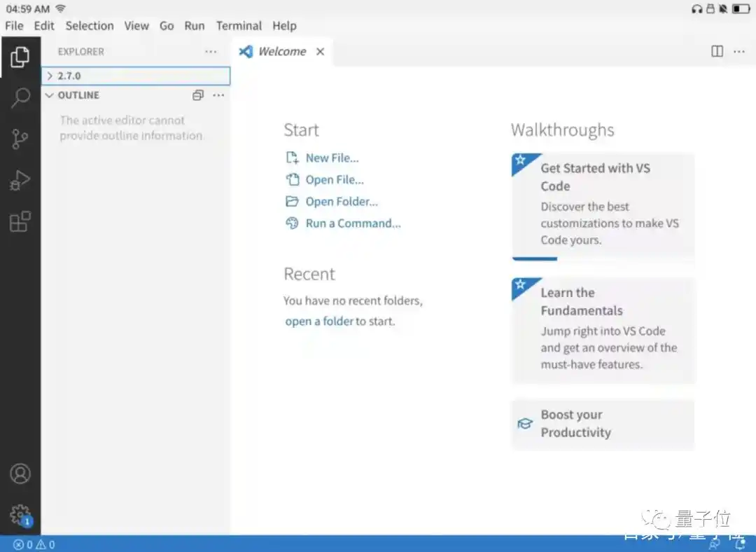756x552 pixels.
Task: Open Get Started with VS Code walkthrough
Action: 603,207
